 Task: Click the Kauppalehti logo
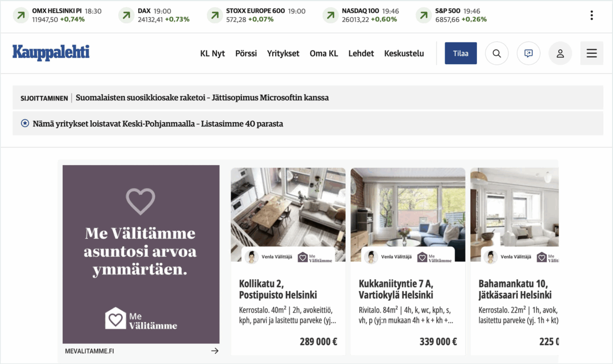click(51, 53)
